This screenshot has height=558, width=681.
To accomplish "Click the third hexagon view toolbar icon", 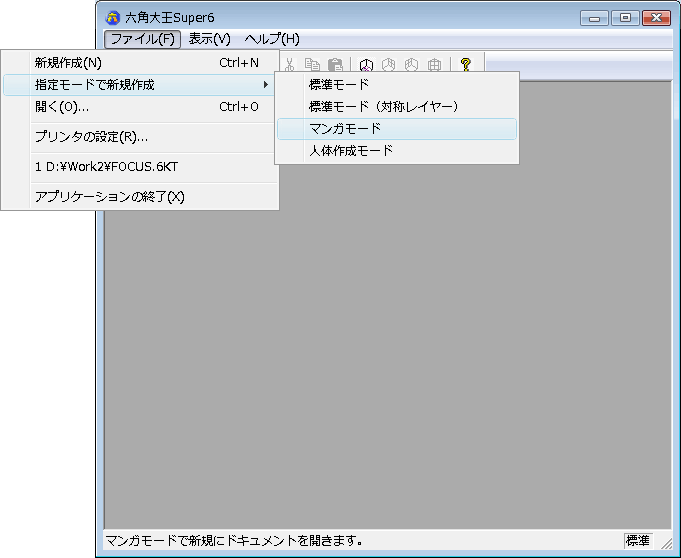I will 411,65.
